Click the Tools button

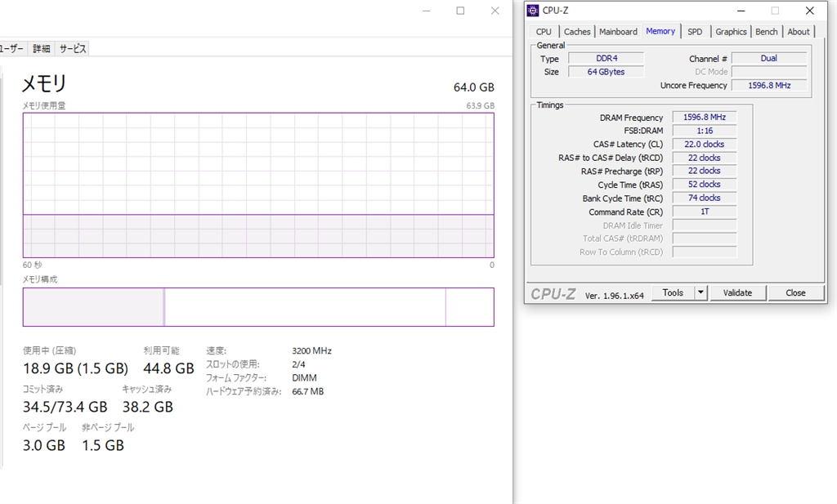tap(673, 292)
